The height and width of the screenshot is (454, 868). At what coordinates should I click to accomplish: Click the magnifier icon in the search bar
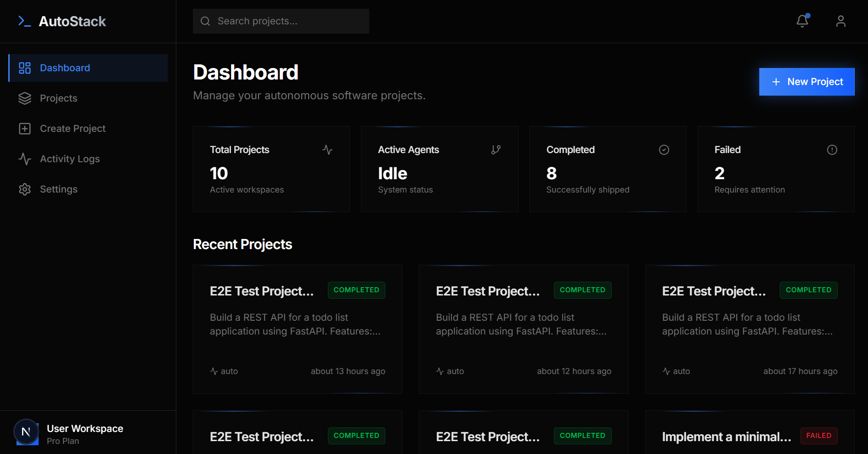[205, 21]
